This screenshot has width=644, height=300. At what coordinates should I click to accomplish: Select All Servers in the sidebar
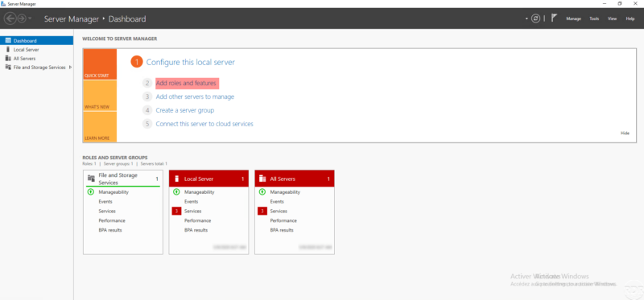pos(36,59)
